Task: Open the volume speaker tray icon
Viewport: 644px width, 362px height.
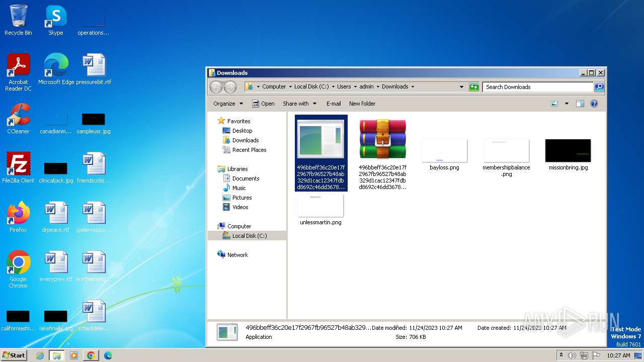Action: (x=572, y=355)
